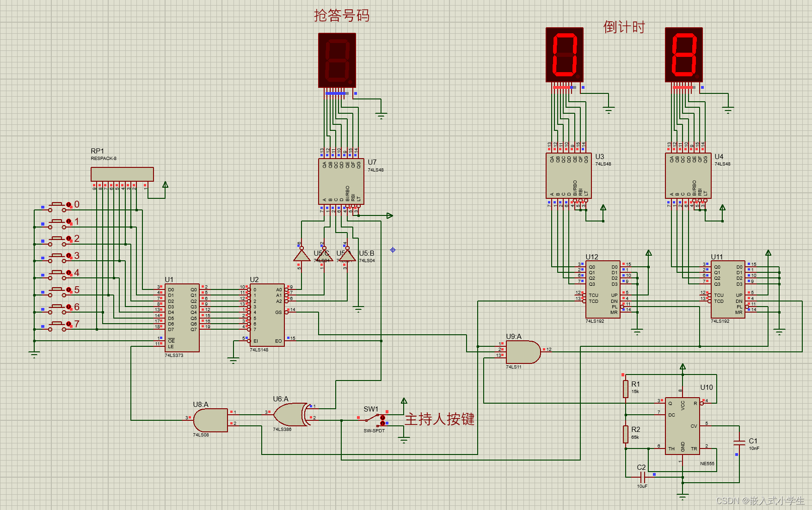Select ground symbol below SW1 switch
812x510 pixels.
(404, 440)
